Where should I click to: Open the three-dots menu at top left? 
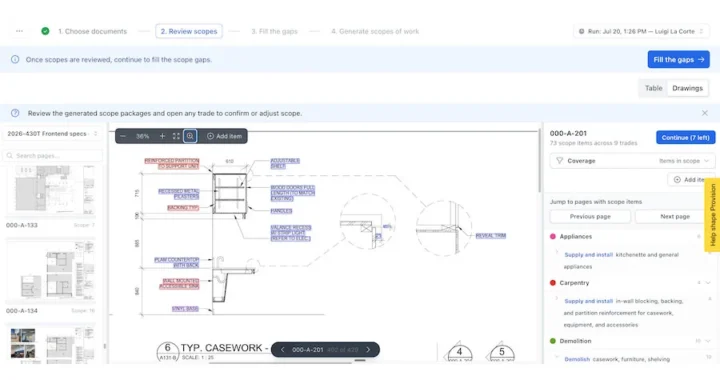pos(19,31)
